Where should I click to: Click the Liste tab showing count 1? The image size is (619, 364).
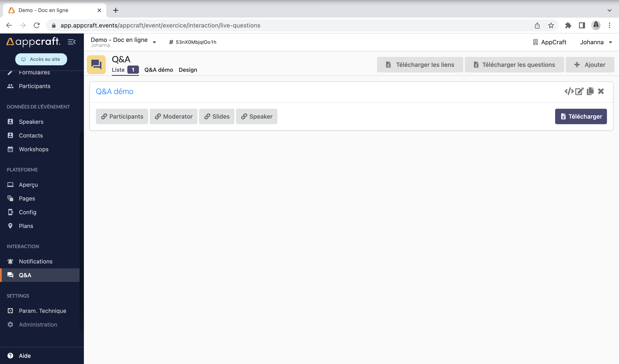click(x=125, y=70)
